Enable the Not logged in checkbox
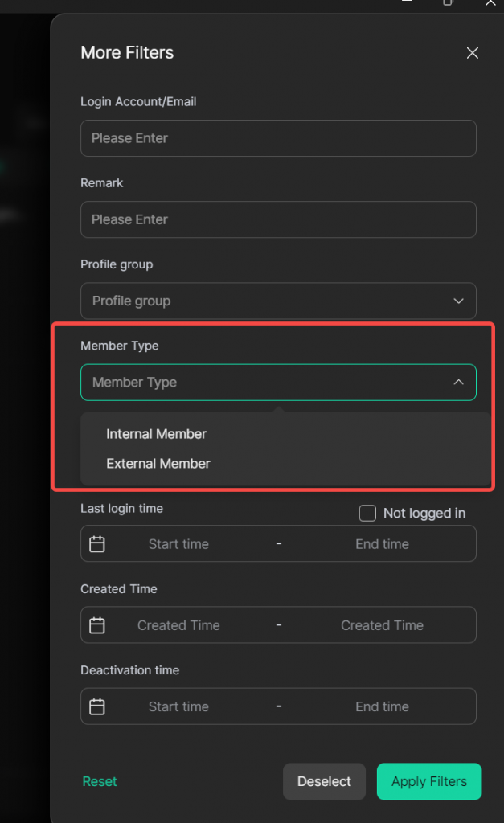 point(367,513)
